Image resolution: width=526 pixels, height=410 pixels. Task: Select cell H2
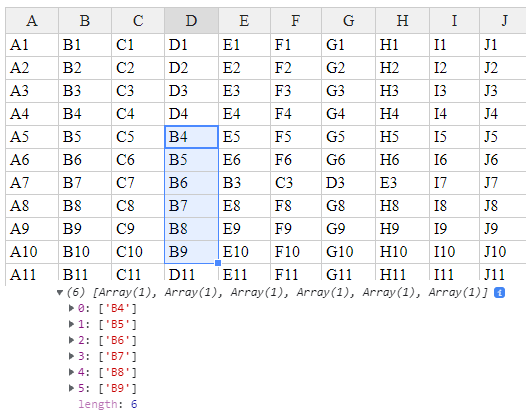[x=403, y=68]
